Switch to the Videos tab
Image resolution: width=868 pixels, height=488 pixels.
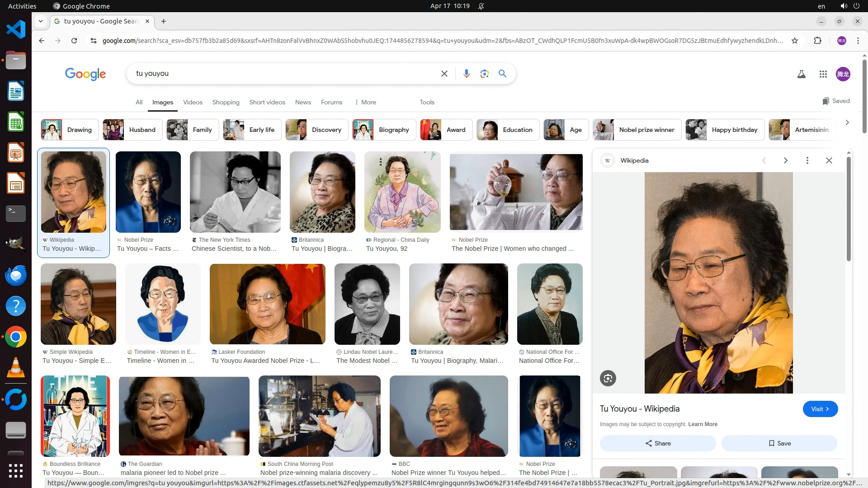click(x=193, y=102)
